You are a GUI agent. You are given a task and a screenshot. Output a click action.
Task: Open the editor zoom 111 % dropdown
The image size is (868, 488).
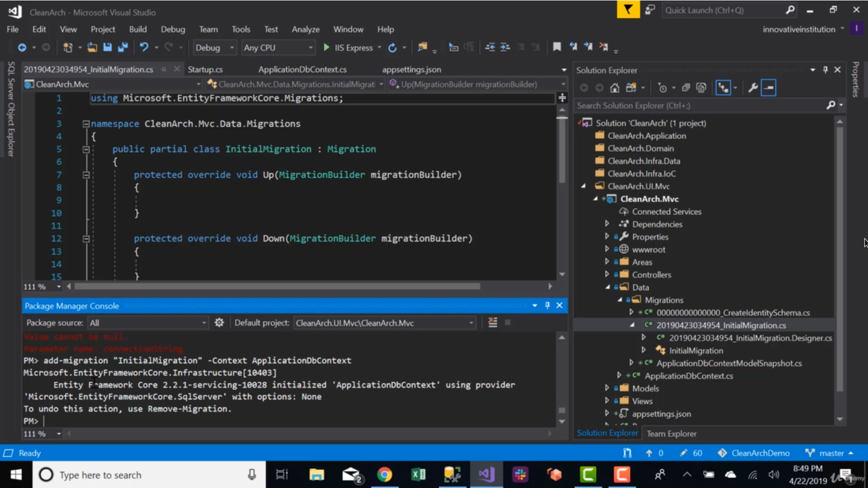(42, 286)
